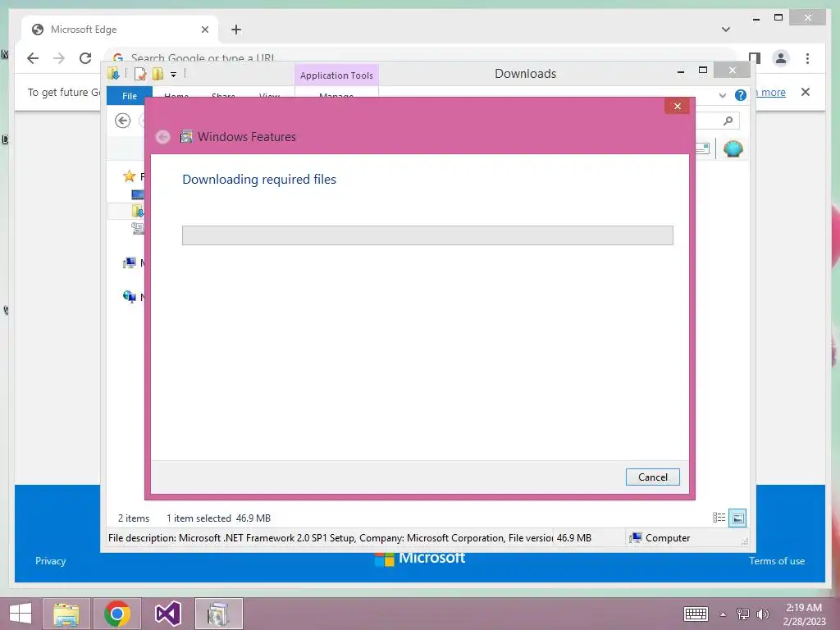840x630 pixels.
Task: Click the search magnifier in Downloads window
Action: 728,121
